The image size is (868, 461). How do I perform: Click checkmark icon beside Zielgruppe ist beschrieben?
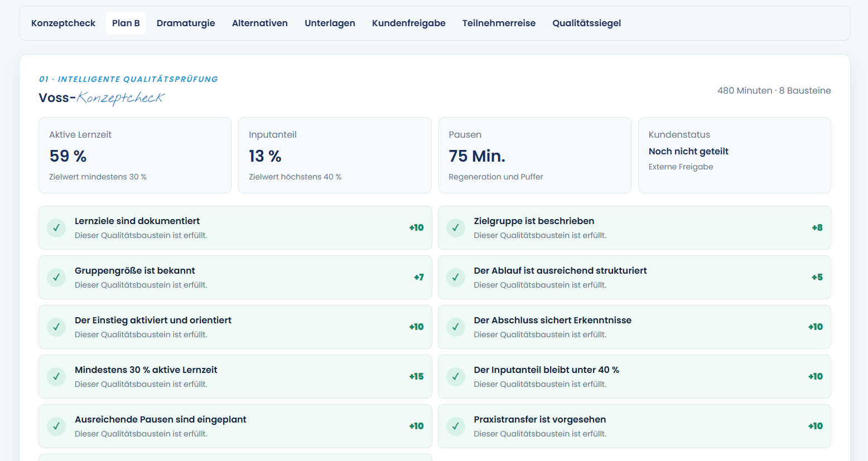(456, 227)
